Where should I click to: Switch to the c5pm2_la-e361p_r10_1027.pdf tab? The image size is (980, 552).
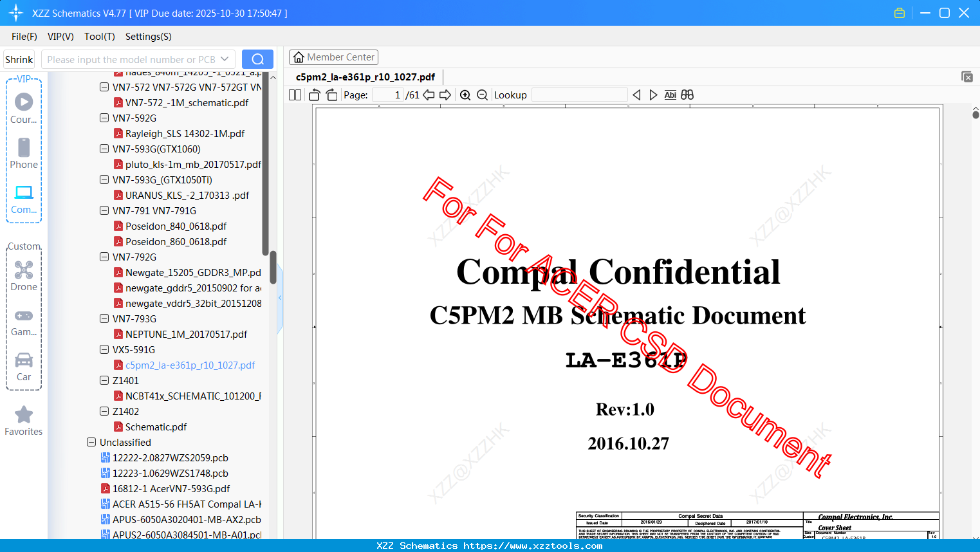[x=365, y=77]
